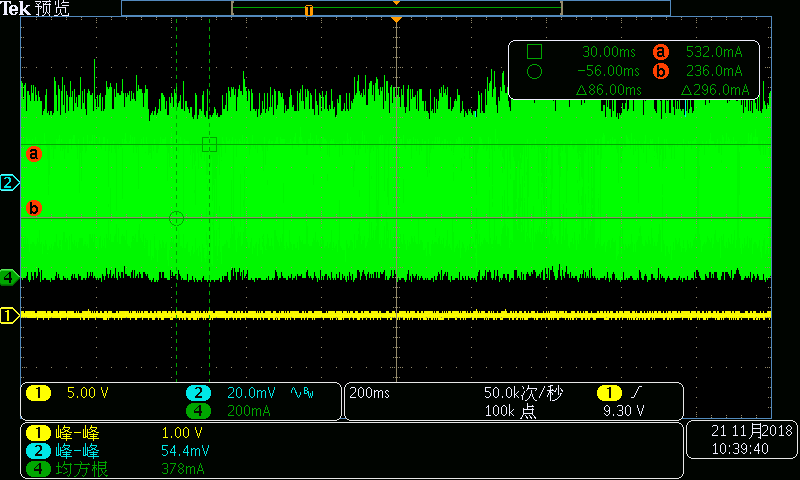Click the 30.00ms cursor time readout
800x480 pixels.
pos(609,52)
